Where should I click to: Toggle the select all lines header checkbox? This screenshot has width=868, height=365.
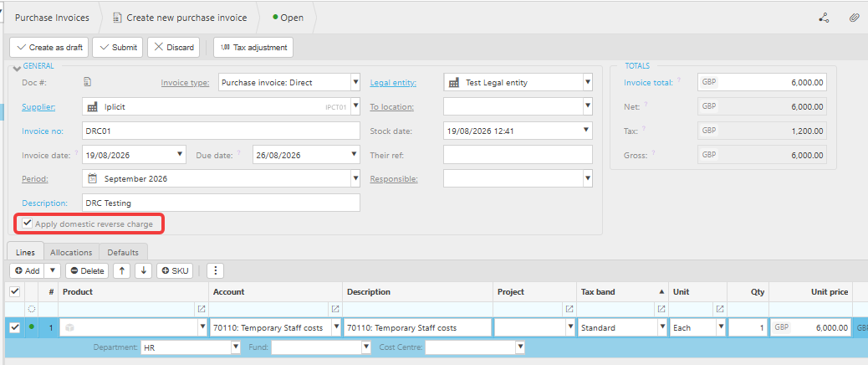pos(15,291)
